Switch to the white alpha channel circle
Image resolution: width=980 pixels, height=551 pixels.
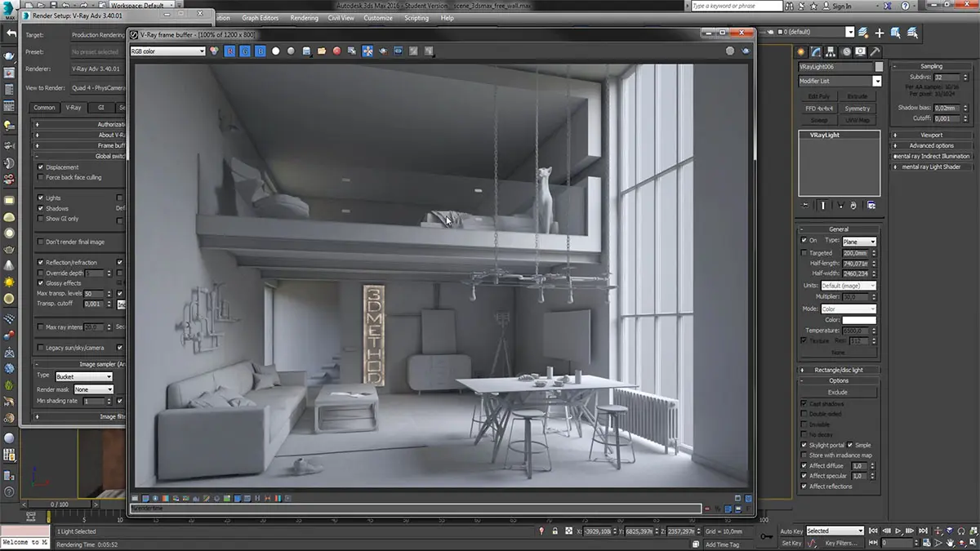tap(275, 51)
